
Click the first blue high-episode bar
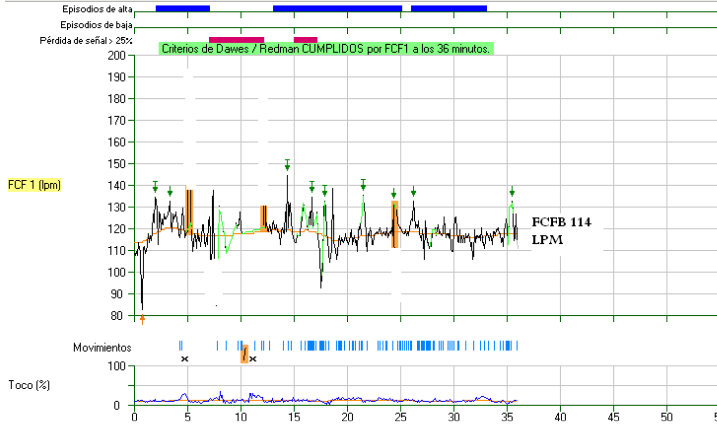pos(183,8)
